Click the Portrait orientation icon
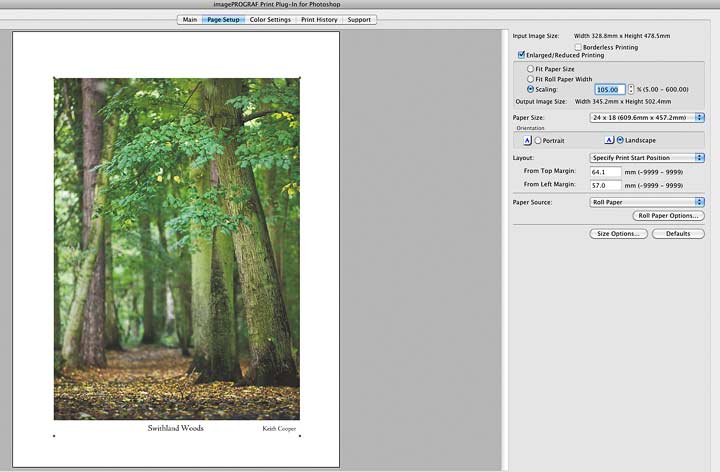Screen dimensions: 720x472 pyautogui.click(x=527, y=140)
